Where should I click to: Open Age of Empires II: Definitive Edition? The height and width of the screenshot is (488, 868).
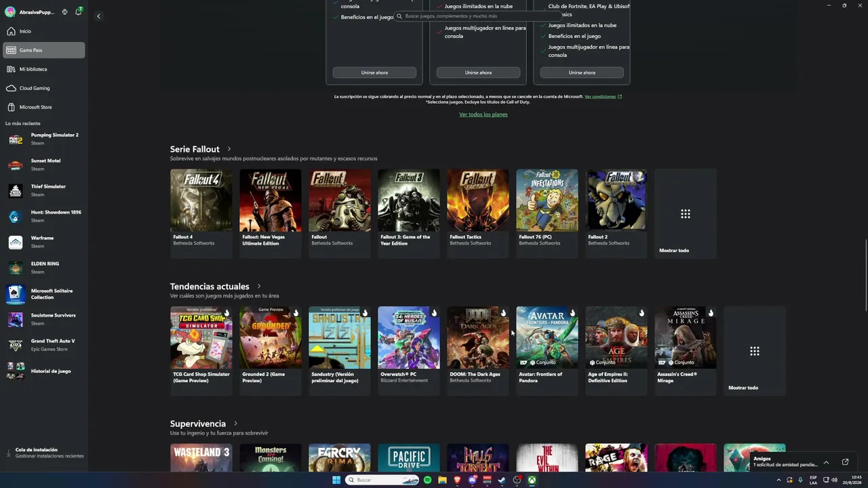click(616, 351)
